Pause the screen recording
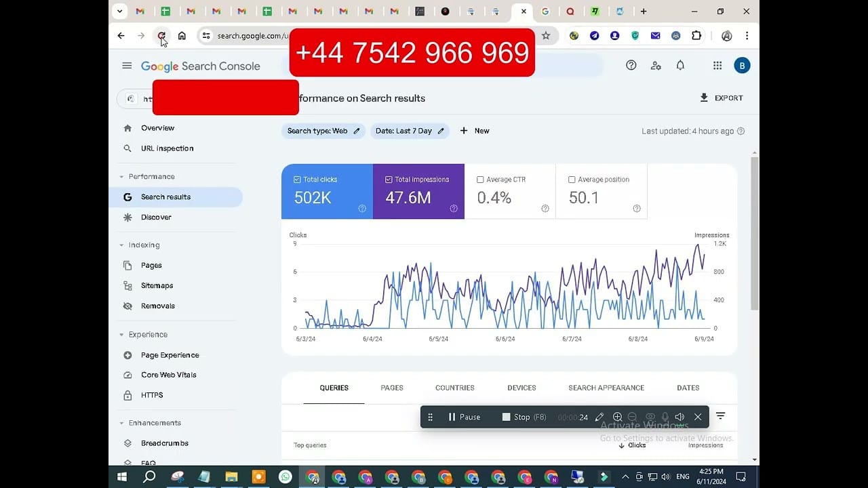Screen dimensions: 868x488 pyautogui.click(x=464, y=417)
